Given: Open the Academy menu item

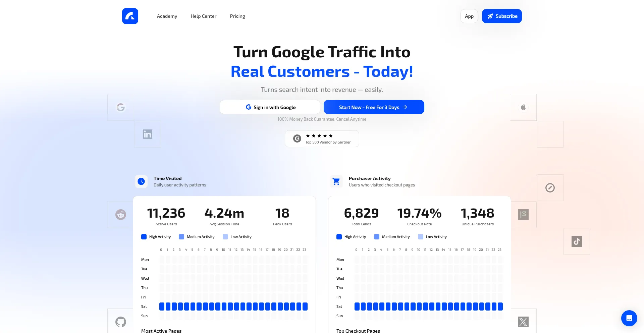Looking at the screenshot, I should 167,16.
